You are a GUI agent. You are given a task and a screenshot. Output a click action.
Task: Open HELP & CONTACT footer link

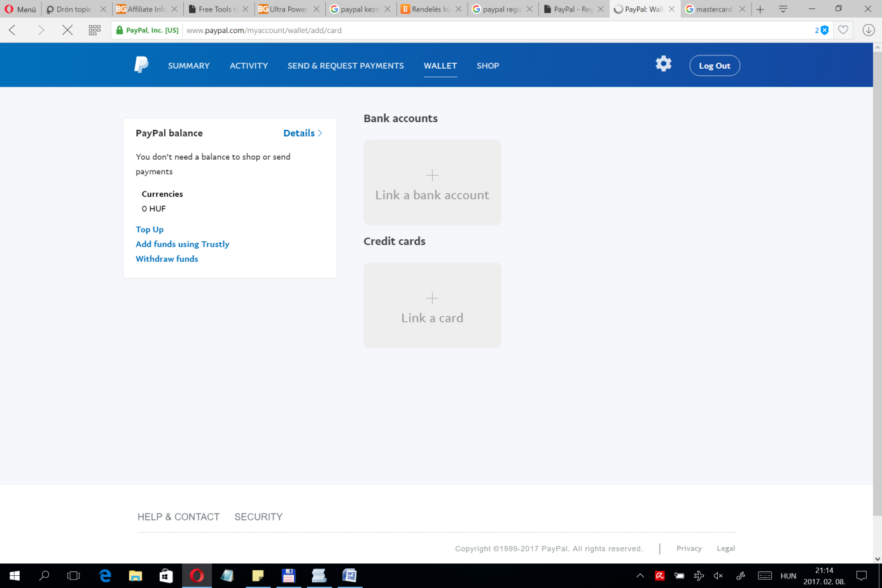[178, 517]
